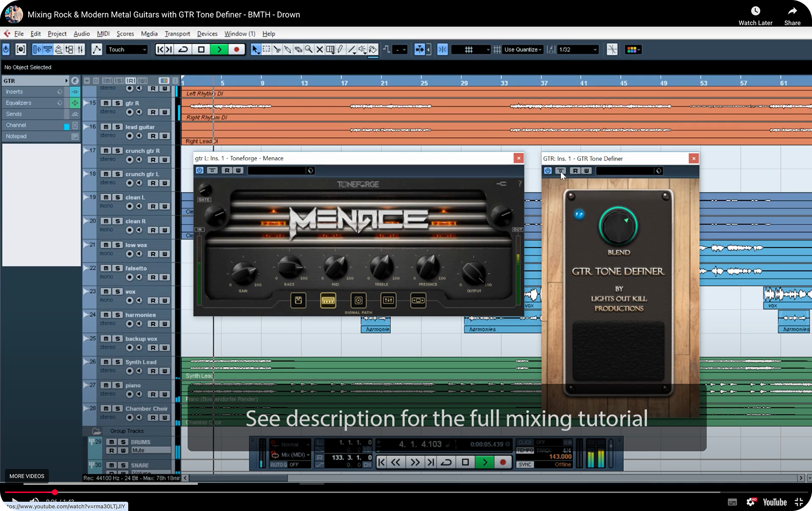Click the Share button
The height and width of the screenshot is (511, 812).
click(792, 16)
